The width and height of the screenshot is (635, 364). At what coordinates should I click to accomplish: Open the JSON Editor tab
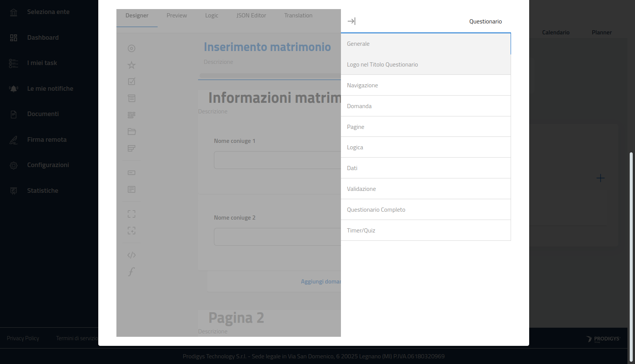[x=251, y=15]
